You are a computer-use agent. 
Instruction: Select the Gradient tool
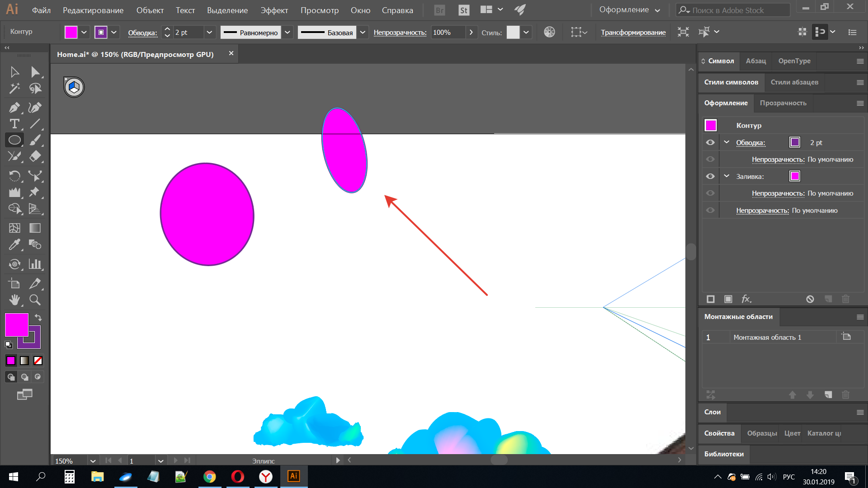tap(35, 228)
